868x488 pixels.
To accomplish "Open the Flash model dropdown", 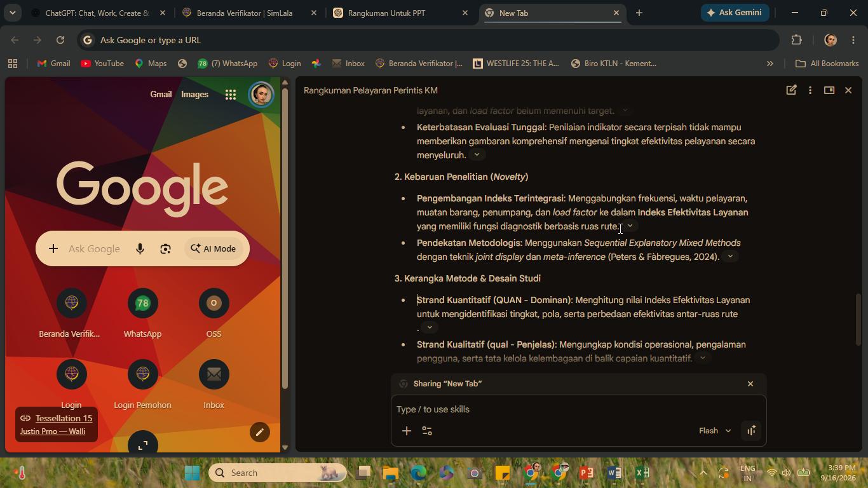I will 715,431.
